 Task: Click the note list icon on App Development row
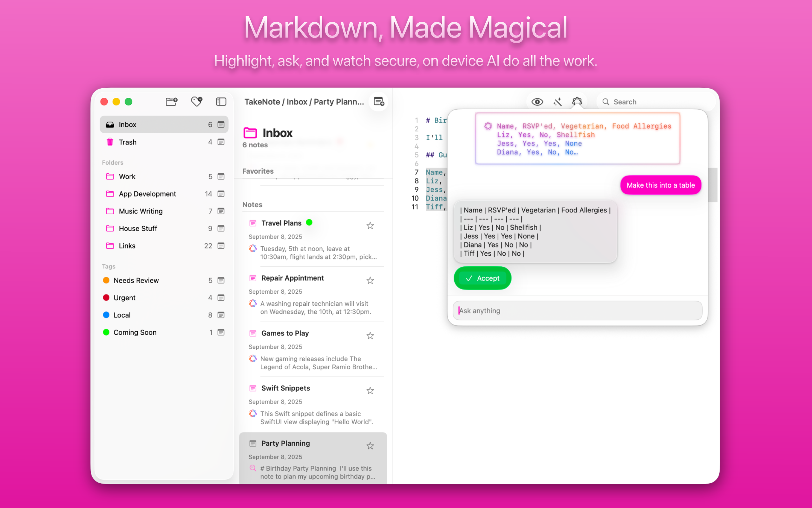[221, 194]
